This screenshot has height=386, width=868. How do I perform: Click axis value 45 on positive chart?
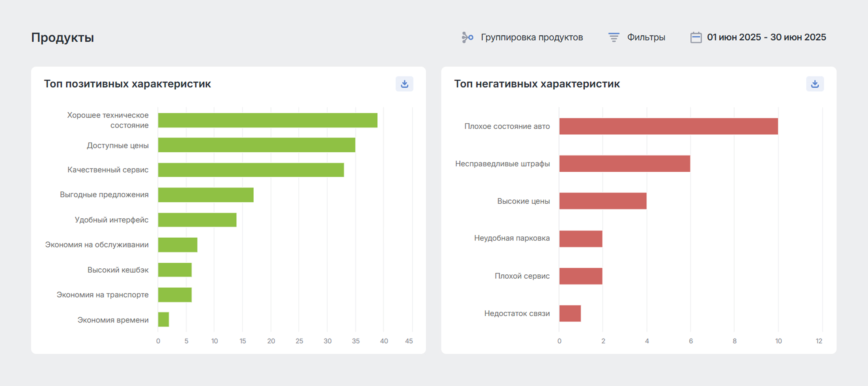click(409, 341)
